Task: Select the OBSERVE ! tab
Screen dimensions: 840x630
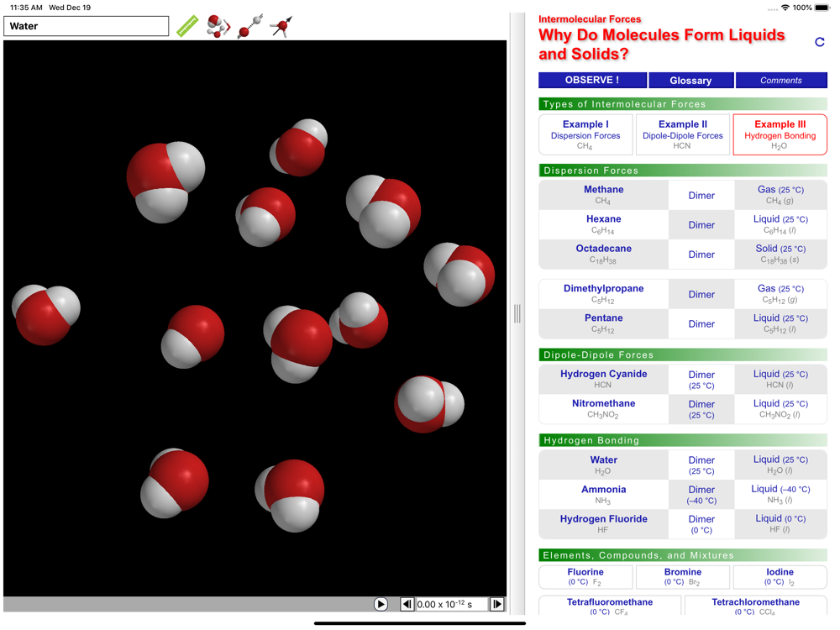Action: pyautogui.click(x=592, y=81)
